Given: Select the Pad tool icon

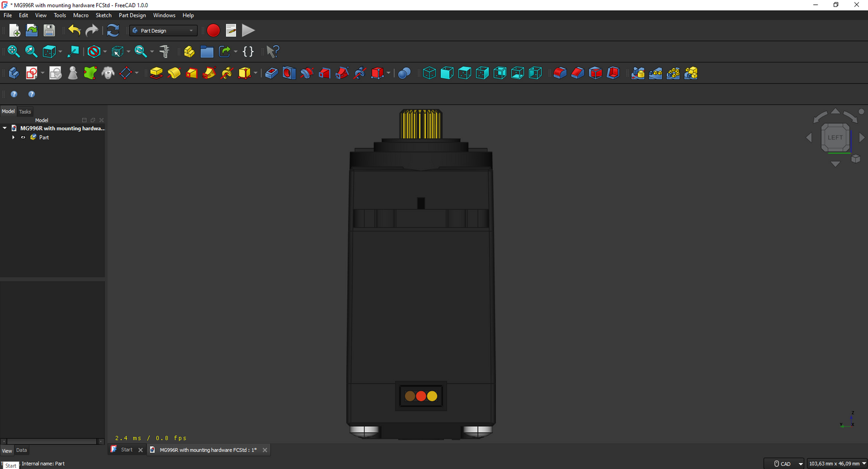Looking at the screenshot, I should click(156, 73).
